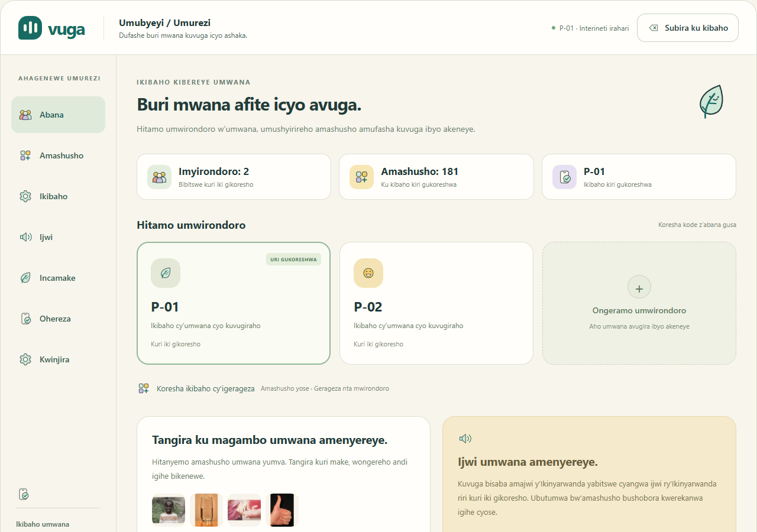Click the thumbs-up photo thumbnail

pyautogui.click(x=282, y=510)
